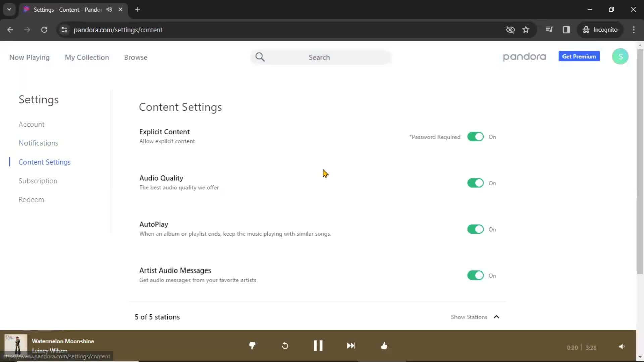Screen dimensions: 644x362
Task: Go back to the previous page
Action: coord(10,29)
